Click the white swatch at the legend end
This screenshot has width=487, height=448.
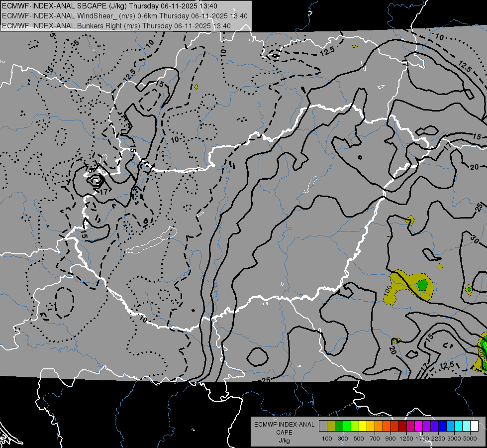[474, 426]
